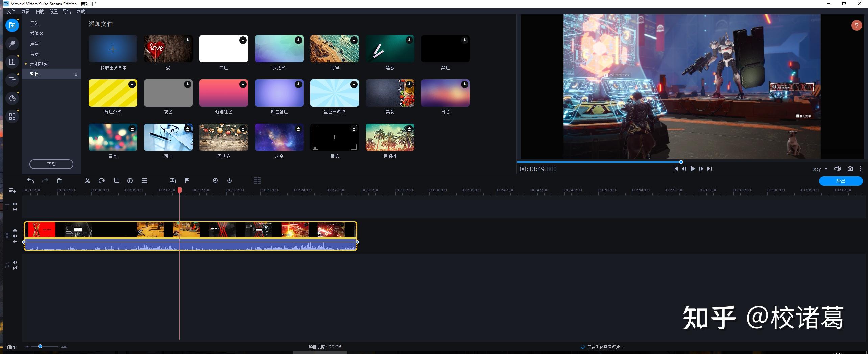Click the blue 导出 export button
This screenshot has height=354, width=868.
click(841, 181)
